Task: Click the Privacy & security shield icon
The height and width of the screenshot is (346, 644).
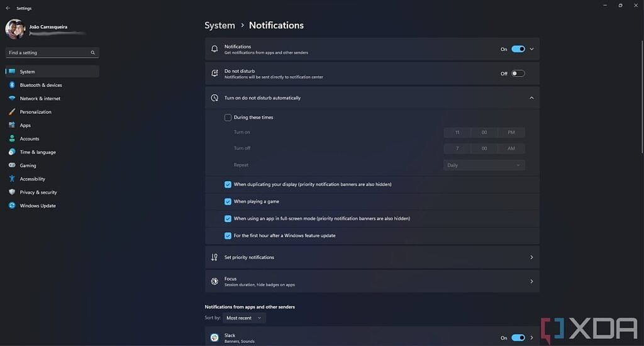Action: (x=12, y=192)
